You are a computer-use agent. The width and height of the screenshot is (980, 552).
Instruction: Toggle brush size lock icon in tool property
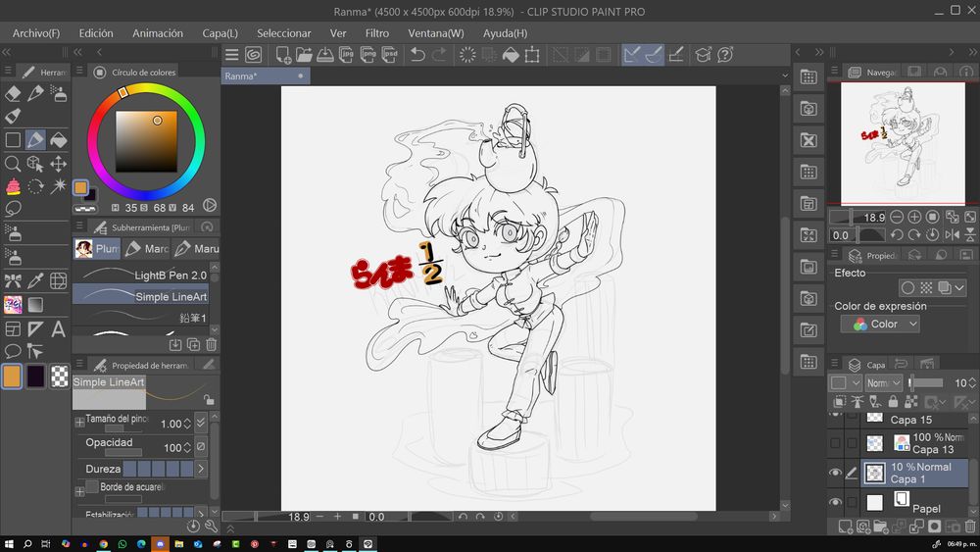pyautogui.click(x=209, y=399)
